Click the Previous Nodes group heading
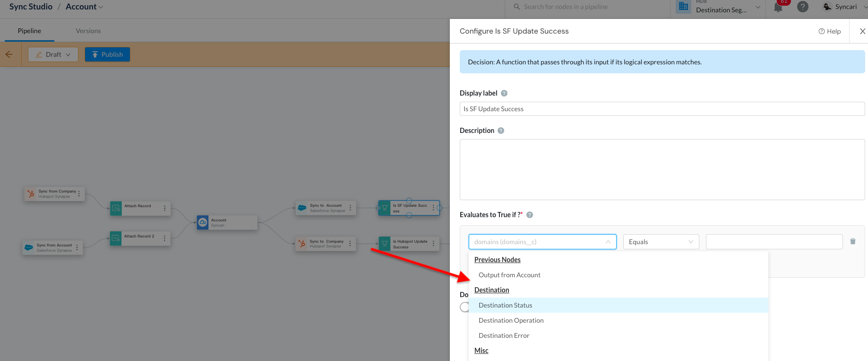 (497, 260)
